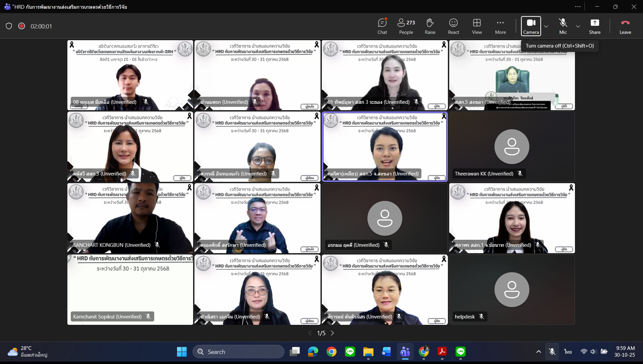
Task: Open the View layout options
Action: pos(477,26)
